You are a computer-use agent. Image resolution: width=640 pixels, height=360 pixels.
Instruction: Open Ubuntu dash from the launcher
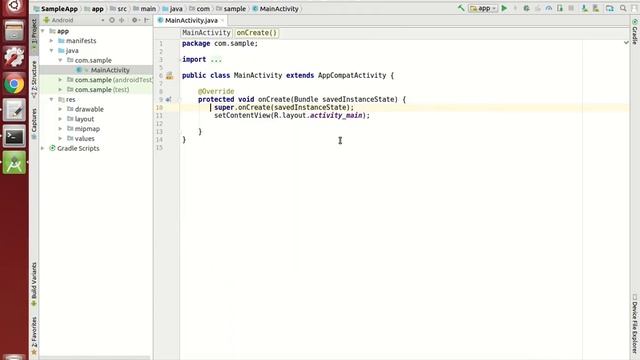pyautogui.click(x=14, y=6)
